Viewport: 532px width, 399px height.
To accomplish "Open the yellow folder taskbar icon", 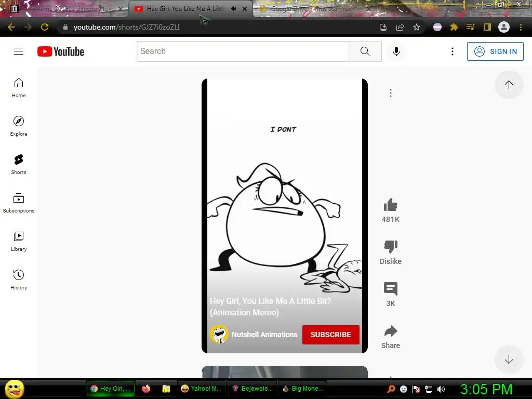I will tap(166, 389).
